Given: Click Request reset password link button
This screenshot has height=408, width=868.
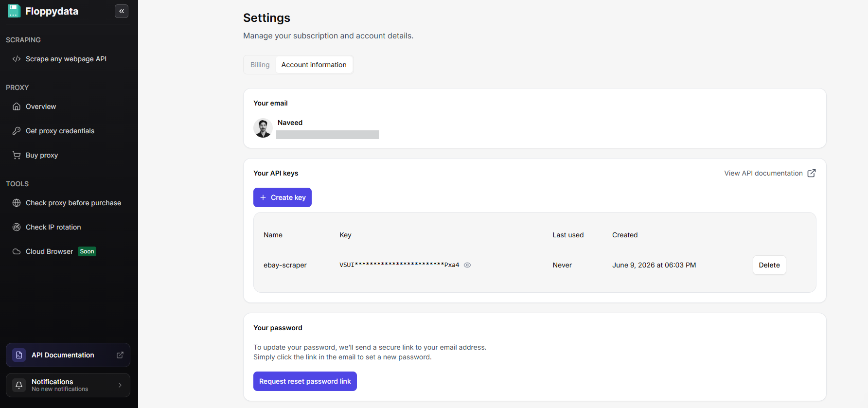Looking at the screenshot, I should (x=305, y=381).
